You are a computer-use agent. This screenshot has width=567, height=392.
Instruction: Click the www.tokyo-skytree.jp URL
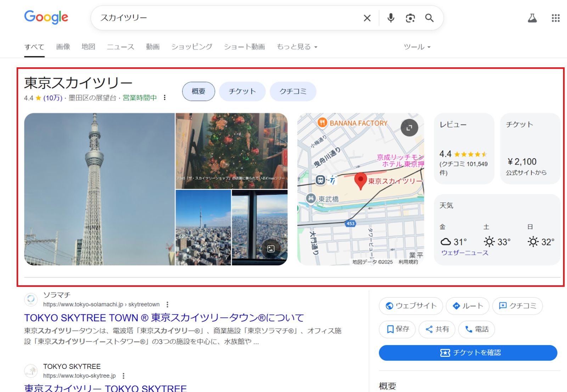[79, 376]
